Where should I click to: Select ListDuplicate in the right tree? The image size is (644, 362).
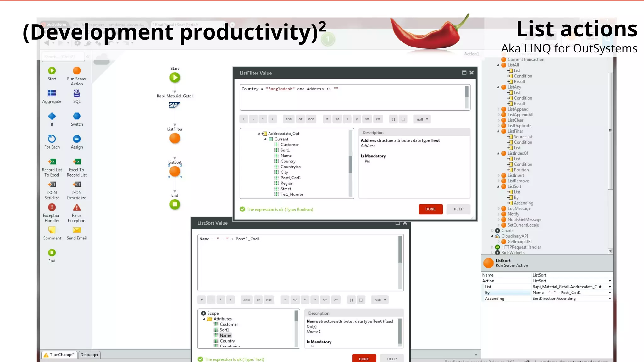(519, 126)
